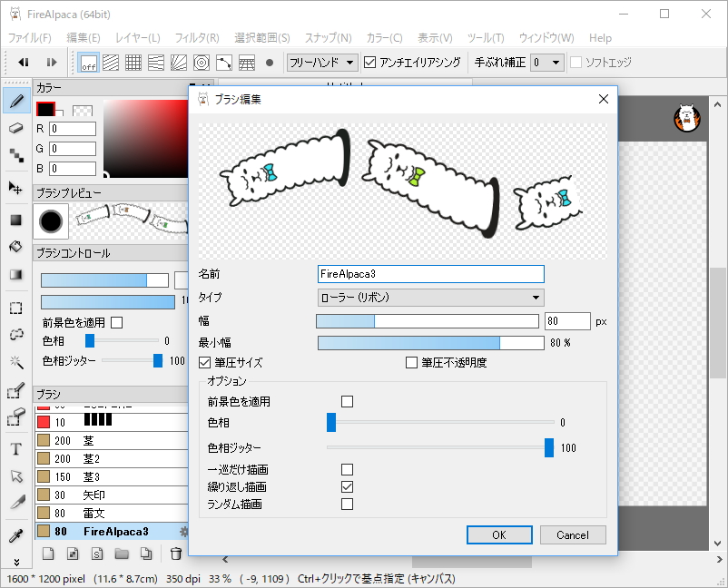
Task: Click the redo arrow in toolbar
Action: pos(52,63)
